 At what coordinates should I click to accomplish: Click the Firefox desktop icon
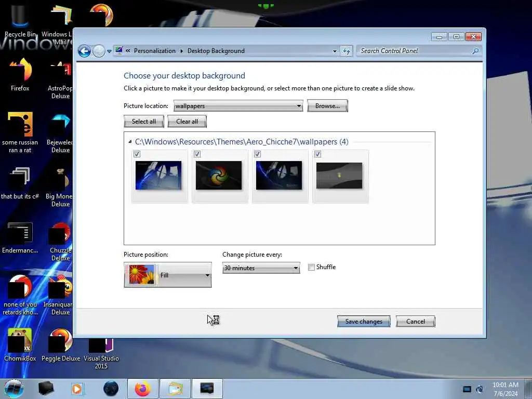pyautogui.click(x=20, y=75)
